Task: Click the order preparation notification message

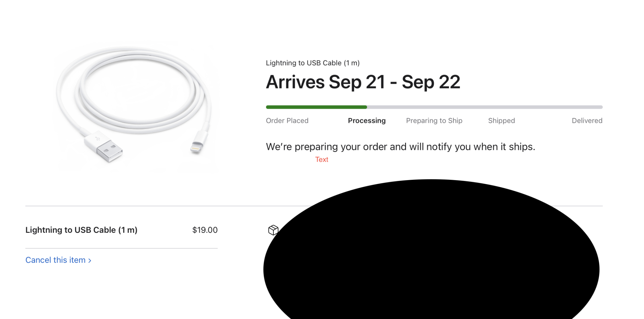Action: point(400,147)
